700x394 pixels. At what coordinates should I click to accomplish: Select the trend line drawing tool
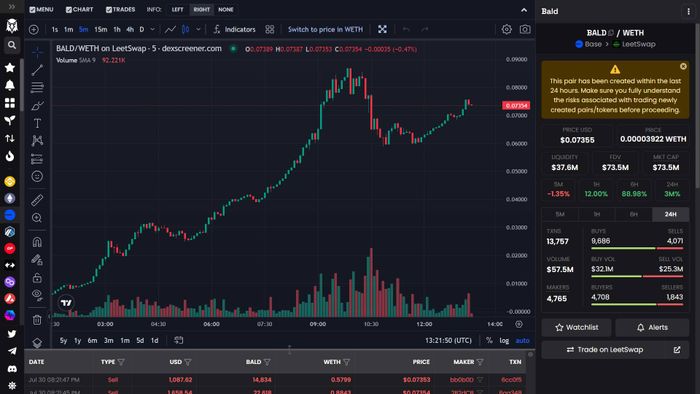coord(38,69)
